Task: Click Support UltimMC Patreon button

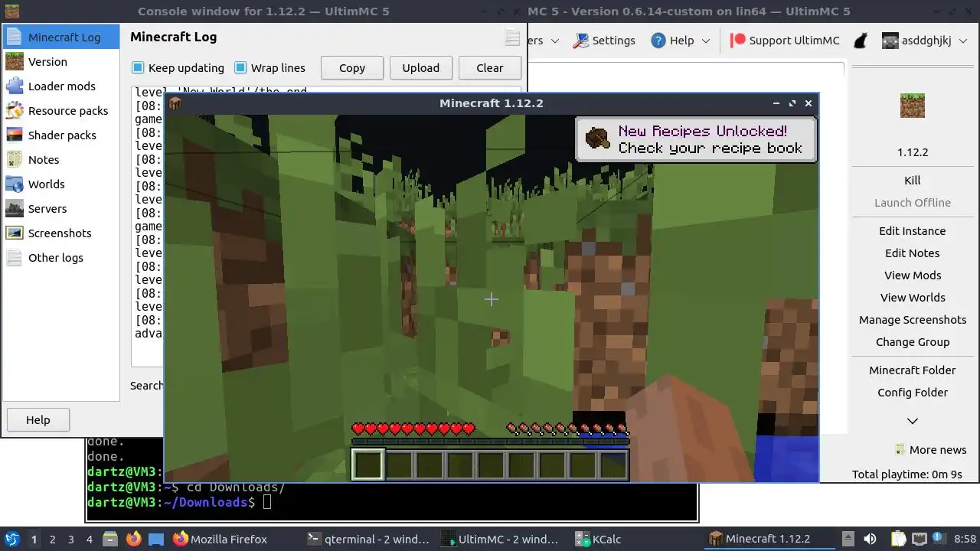Action: [785, 41]
